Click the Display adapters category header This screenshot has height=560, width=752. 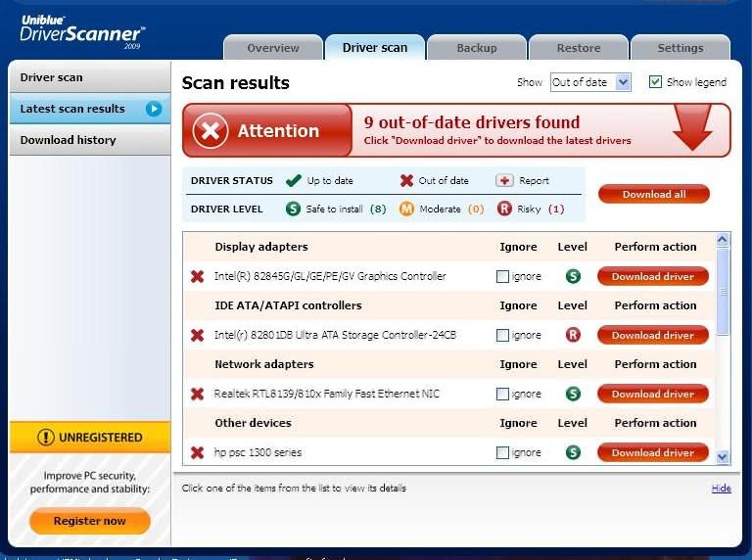261,247
